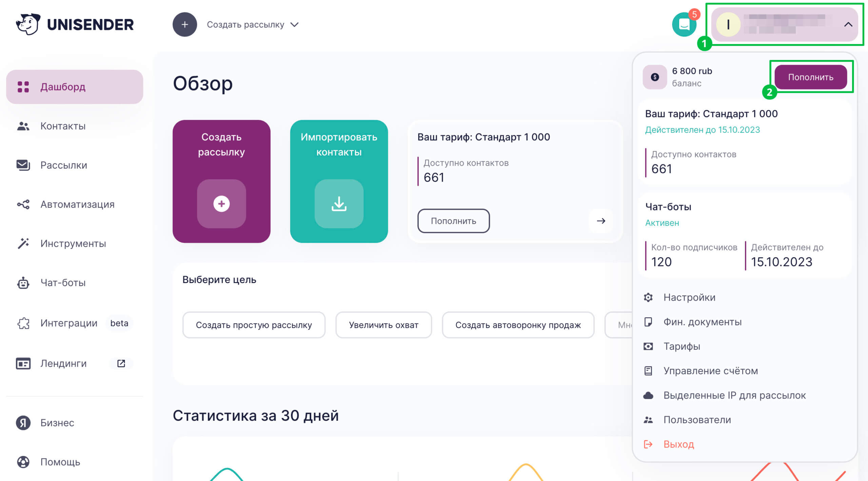
Task: Click the Лендинги page layout icon
Action: 23,363
